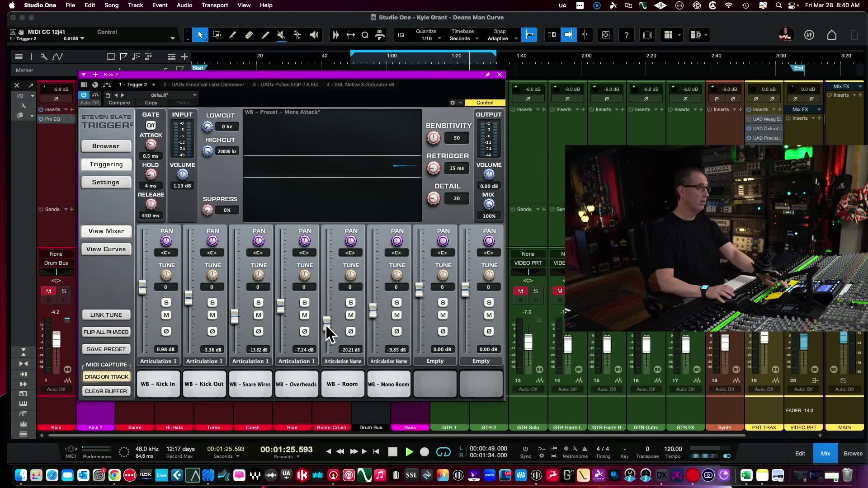Open the plugin preset default dropdown
Image resolution: width=868 pixels, height=488 pixels.
[174, 95]
